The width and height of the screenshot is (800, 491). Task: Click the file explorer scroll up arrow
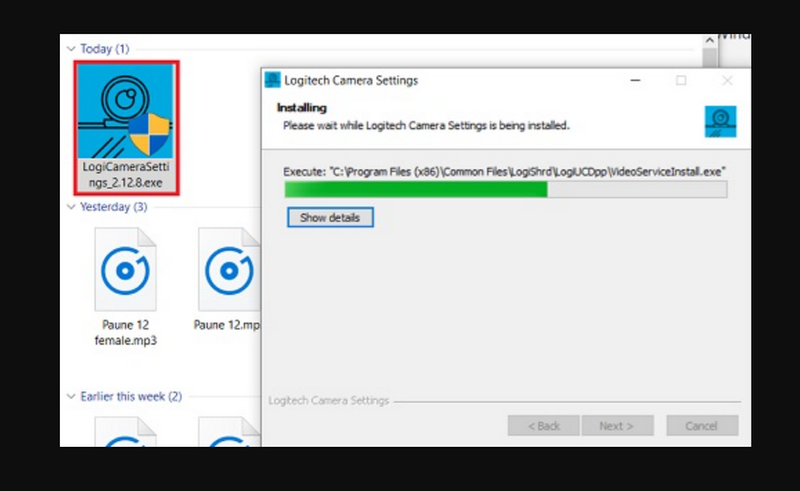pos(709,40)
